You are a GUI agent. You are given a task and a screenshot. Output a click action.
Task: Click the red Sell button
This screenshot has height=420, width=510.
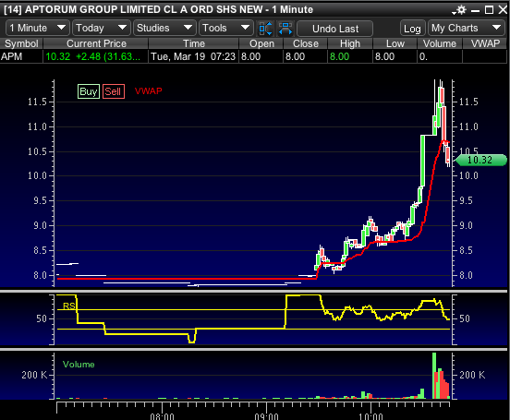(x=114, y=91)
